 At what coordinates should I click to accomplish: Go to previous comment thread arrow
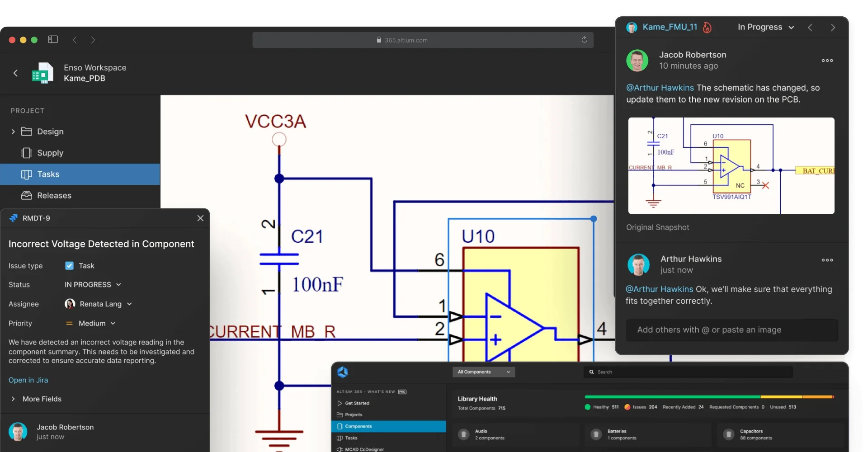(810, 28)
